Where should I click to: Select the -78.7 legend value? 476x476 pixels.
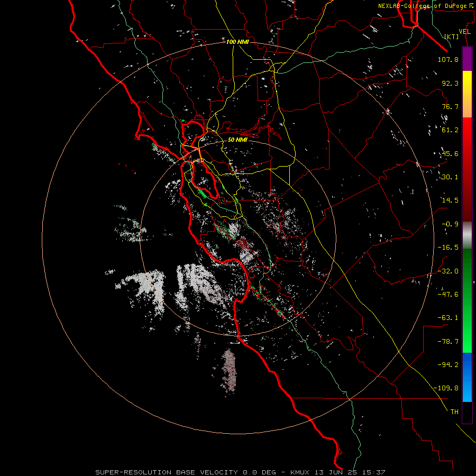coord(448,342)
